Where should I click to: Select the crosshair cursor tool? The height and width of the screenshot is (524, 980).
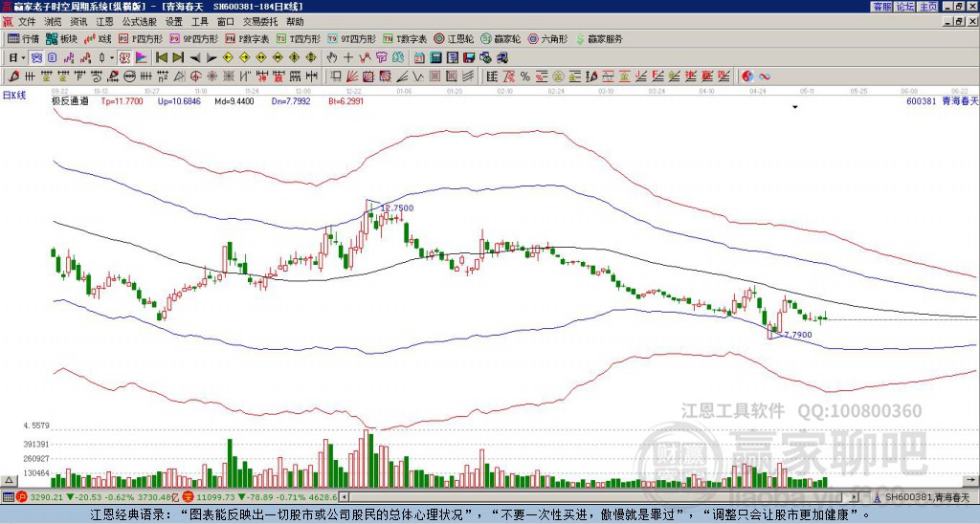(348, 57)
